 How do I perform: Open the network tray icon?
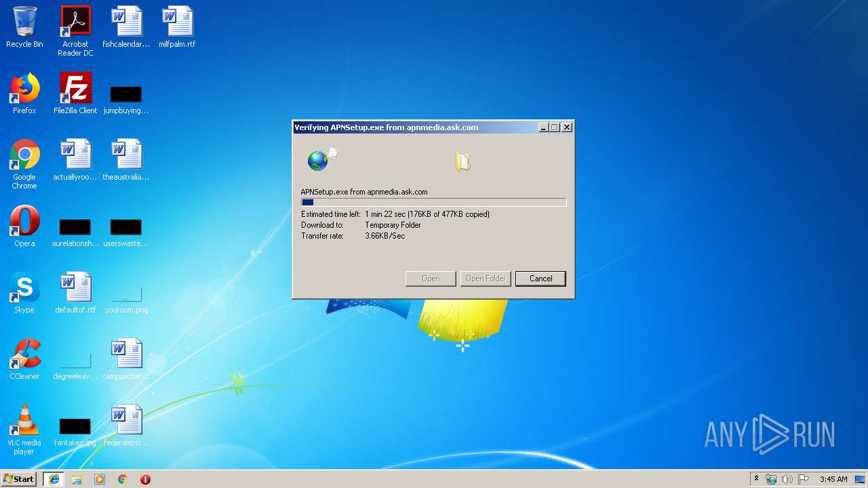pos(771,479)
